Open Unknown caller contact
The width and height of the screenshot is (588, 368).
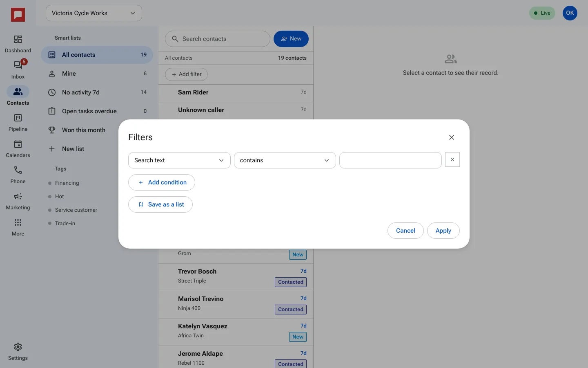[x=236, y=111]
